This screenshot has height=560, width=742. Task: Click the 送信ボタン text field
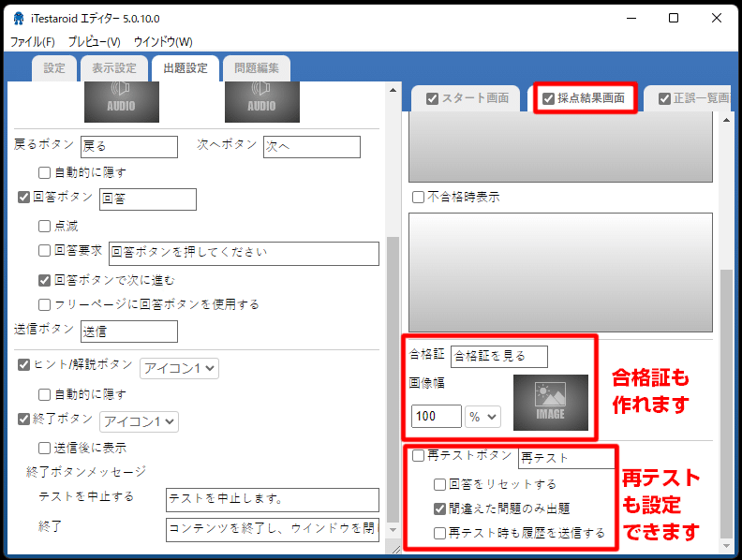pos(129,332)
